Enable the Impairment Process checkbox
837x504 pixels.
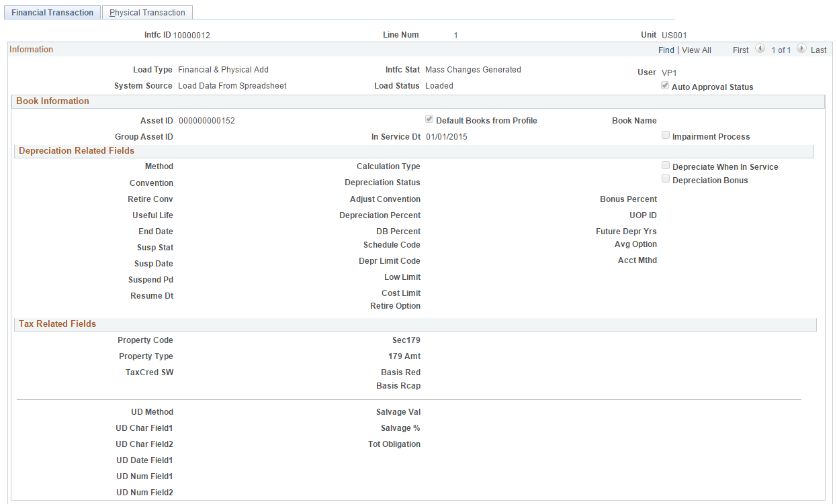pos(666,135)
